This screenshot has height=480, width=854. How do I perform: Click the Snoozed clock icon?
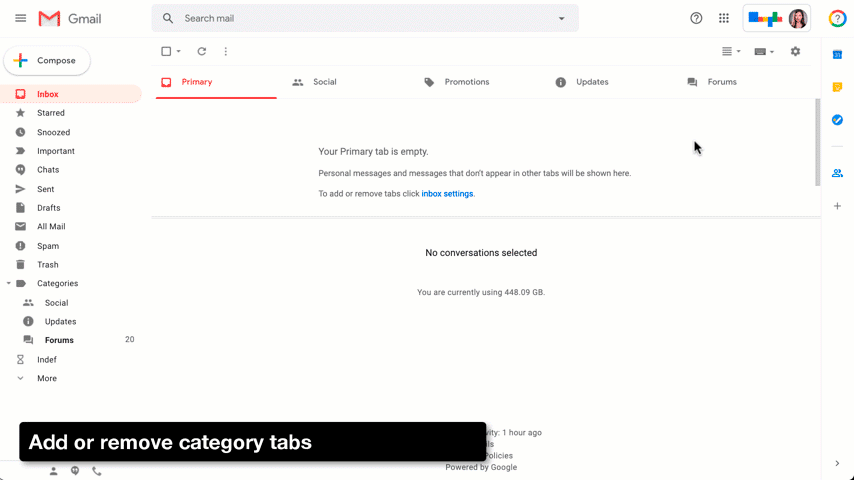click(x=20, y=132)
